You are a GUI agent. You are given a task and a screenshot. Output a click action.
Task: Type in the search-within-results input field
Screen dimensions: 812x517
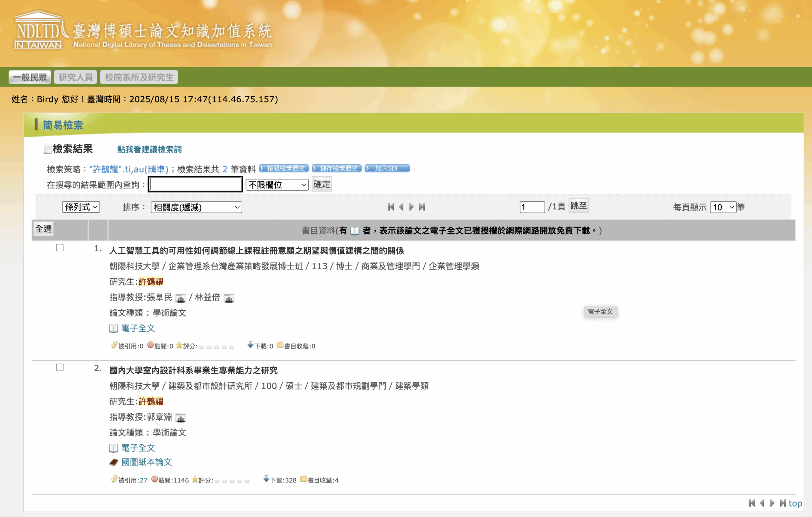pyautogui.click(x=194, y=184)
